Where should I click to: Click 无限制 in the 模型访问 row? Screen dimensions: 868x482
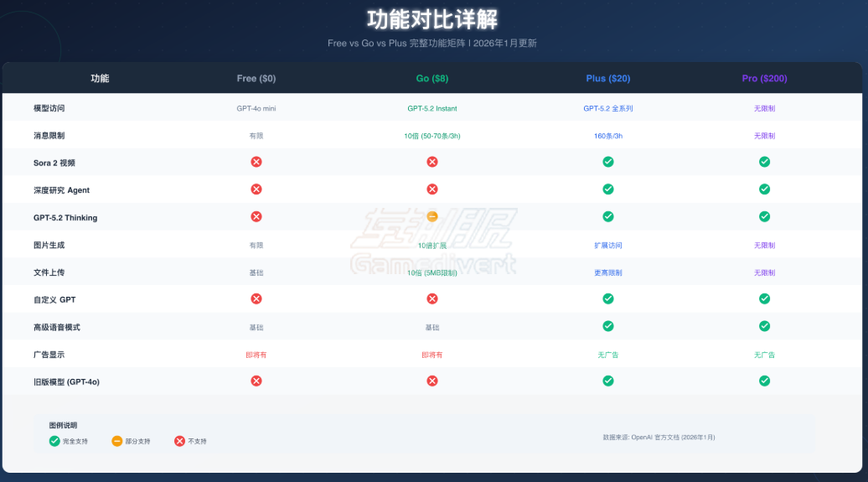(764, 109)
